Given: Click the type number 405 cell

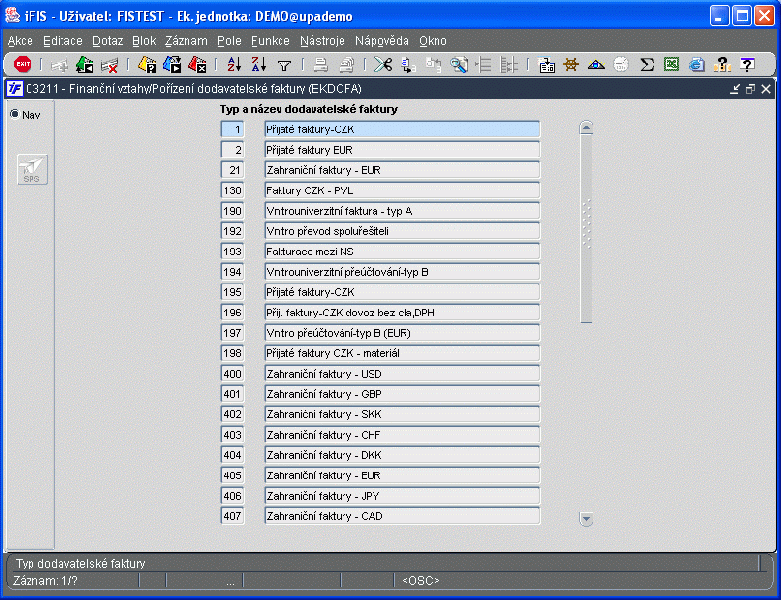Looking at the screenshot, I should (x=233, y=476).
